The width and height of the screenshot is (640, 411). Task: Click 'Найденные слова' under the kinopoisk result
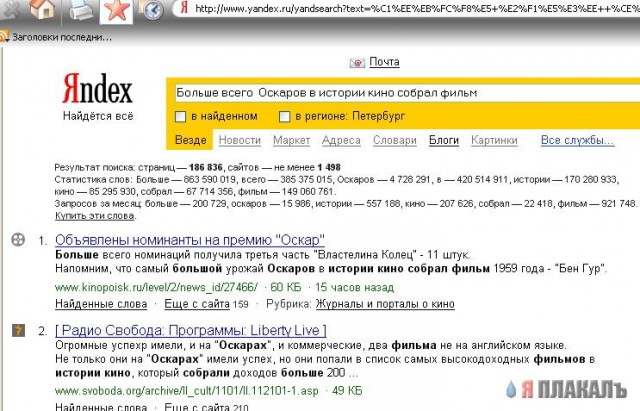pos(101,304)
